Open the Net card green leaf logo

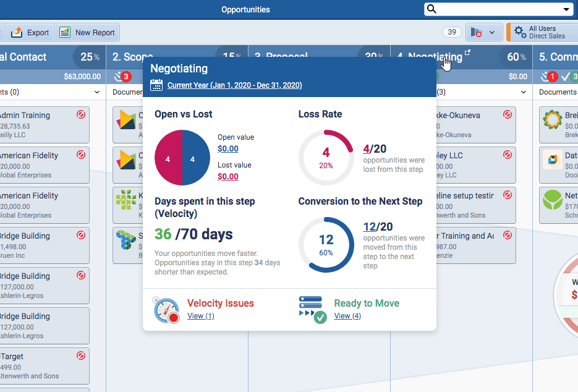[x=552, y=200]
